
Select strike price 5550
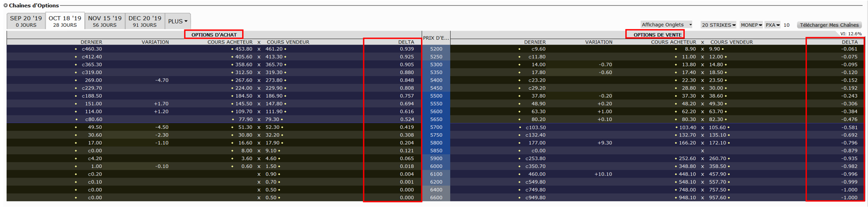[x=436, y=104]
